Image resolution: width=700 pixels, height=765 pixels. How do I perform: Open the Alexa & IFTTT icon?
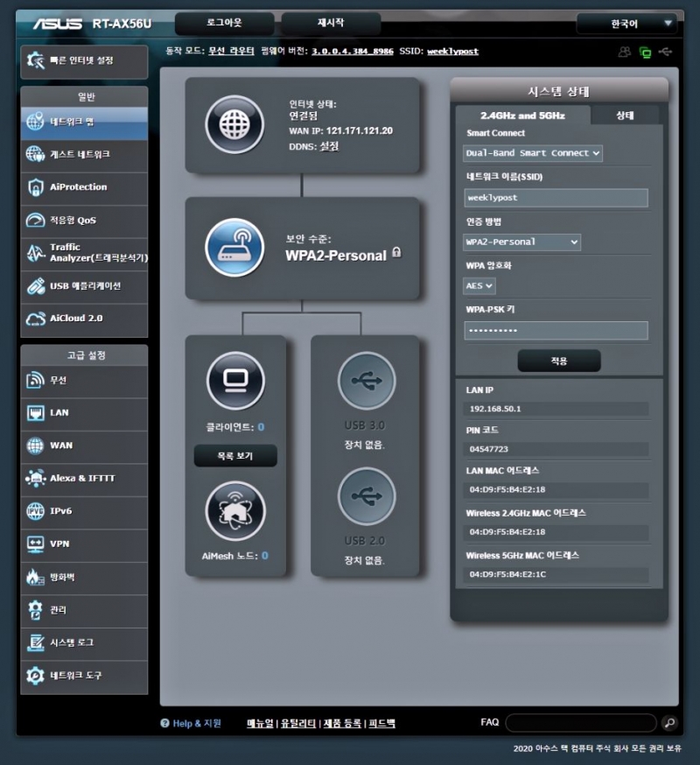point(35,478)
